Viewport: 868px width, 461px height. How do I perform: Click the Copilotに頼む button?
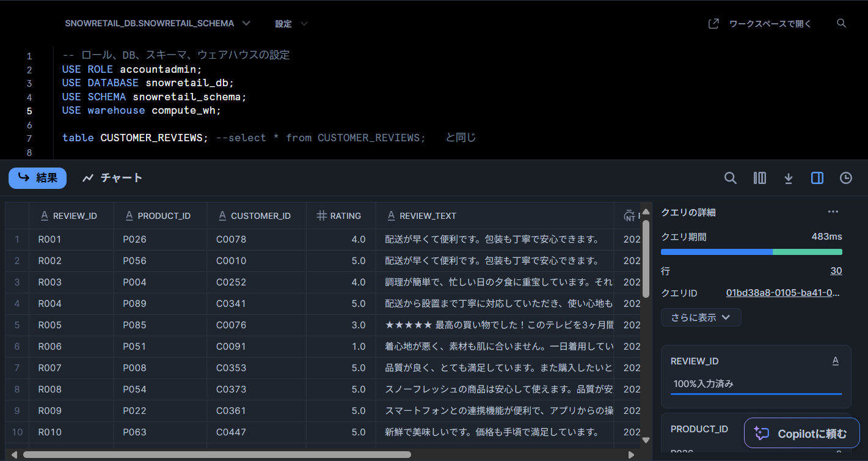coord(801,433)
